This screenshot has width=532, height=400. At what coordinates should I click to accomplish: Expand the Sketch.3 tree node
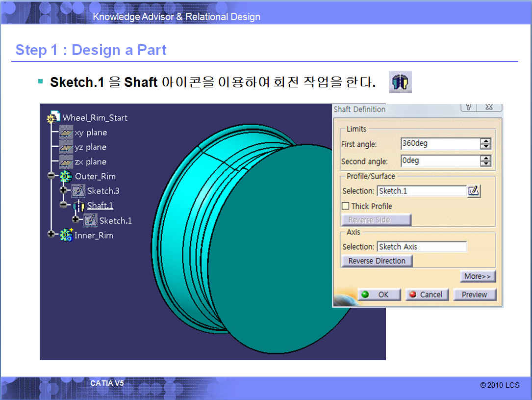coord(63,190)
